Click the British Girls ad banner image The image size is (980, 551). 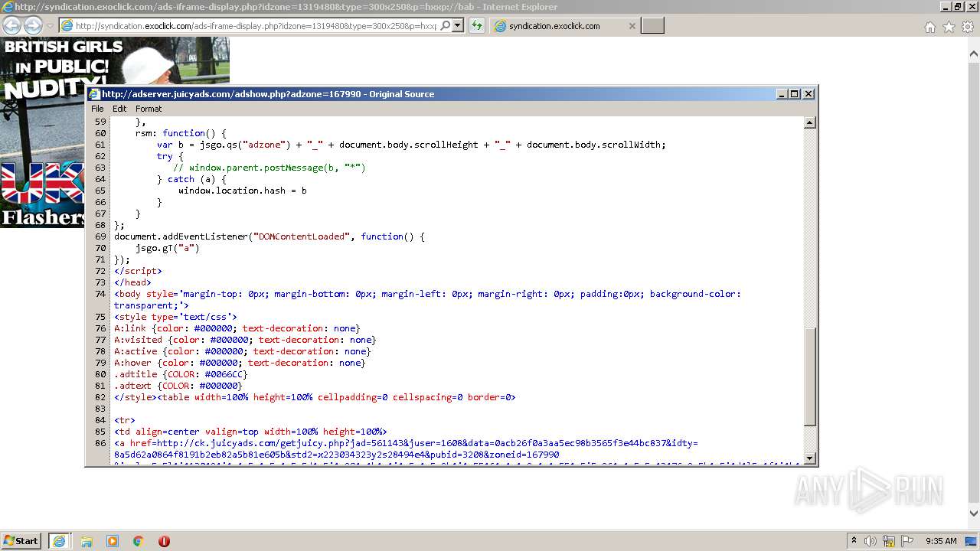pyautogui.click(x=42, y=132)
